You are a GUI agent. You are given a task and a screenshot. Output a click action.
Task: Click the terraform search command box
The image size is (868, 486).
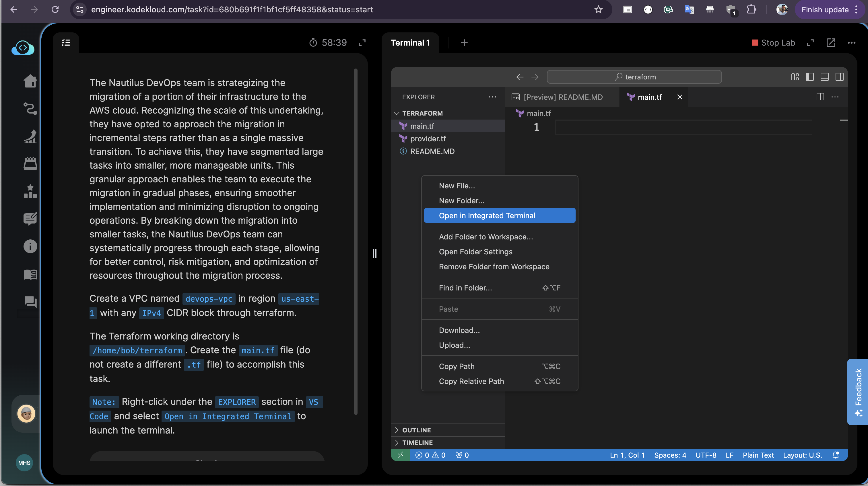click(634, 77)
